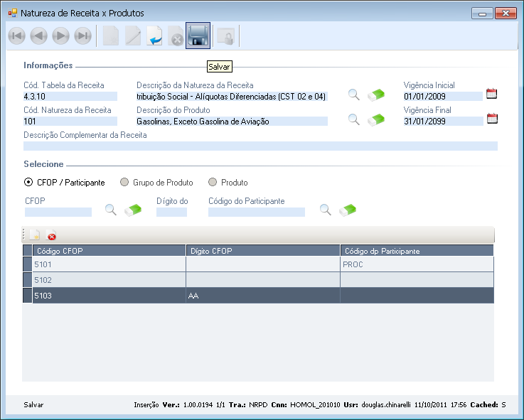This screenshot has height=420, width=524.
Task: Sort by Código dp Participante column header
Action: (x=417, y=251)
